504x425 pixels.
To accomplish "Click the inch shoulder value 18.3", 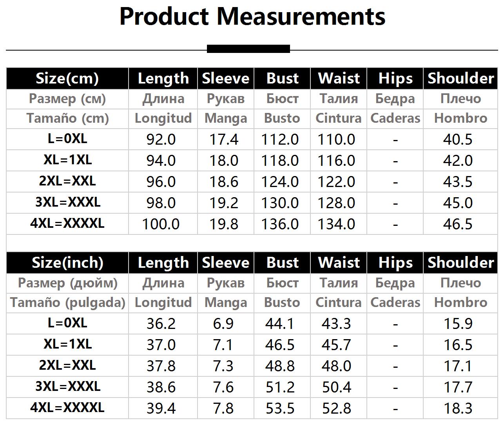I will coord(458,409).
